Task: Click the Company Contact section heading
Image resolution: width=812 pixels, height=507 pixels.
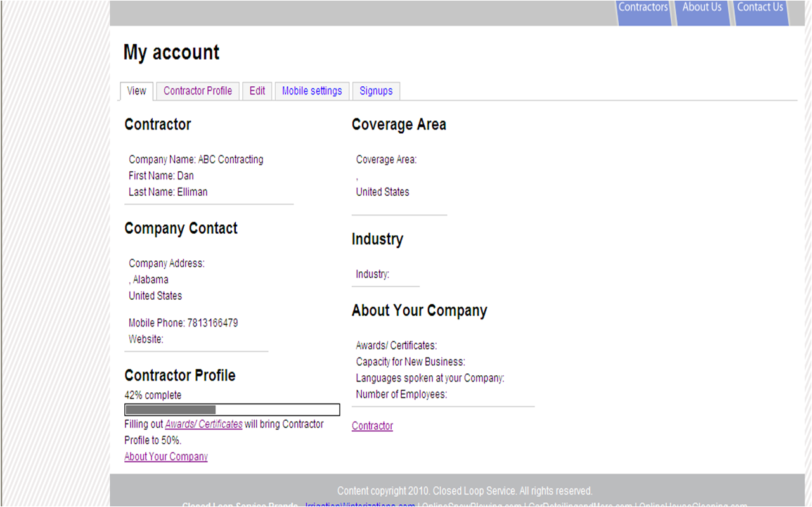Action: pyautogui.click(x=181, y=228)
